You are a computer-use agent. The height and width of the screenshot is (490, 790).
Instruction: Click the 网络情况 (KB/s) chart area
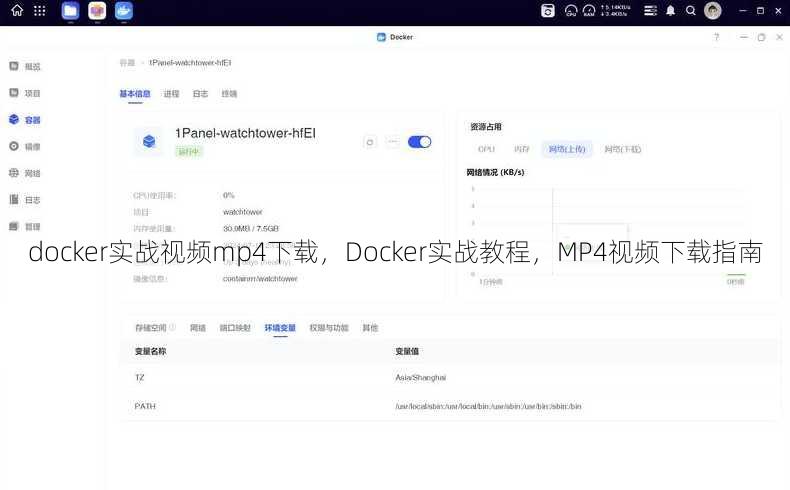(607, 233)
